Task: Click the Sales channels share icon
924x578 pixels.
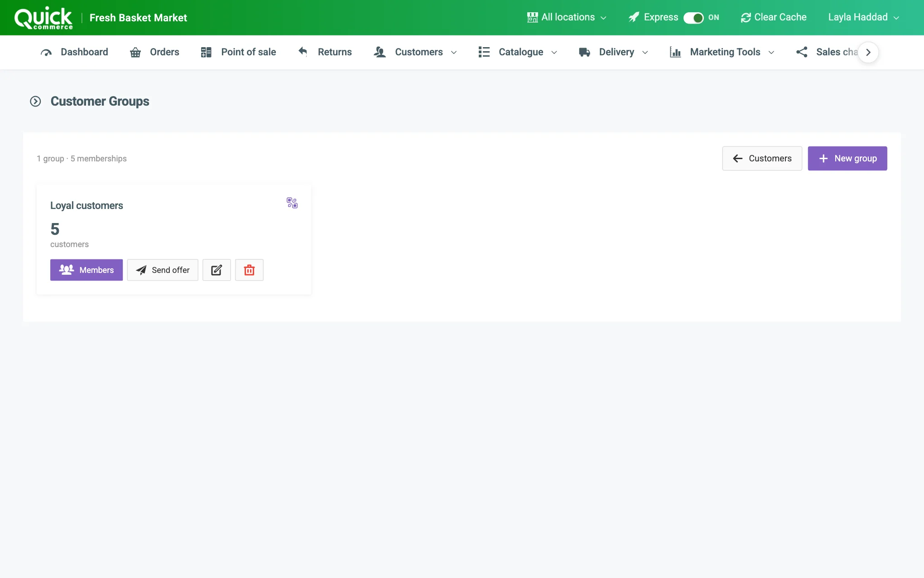Action: click(802, 52)
